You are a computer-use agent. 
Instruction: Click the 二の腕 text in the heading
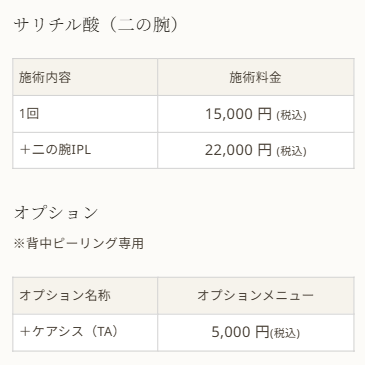(144, 25)
